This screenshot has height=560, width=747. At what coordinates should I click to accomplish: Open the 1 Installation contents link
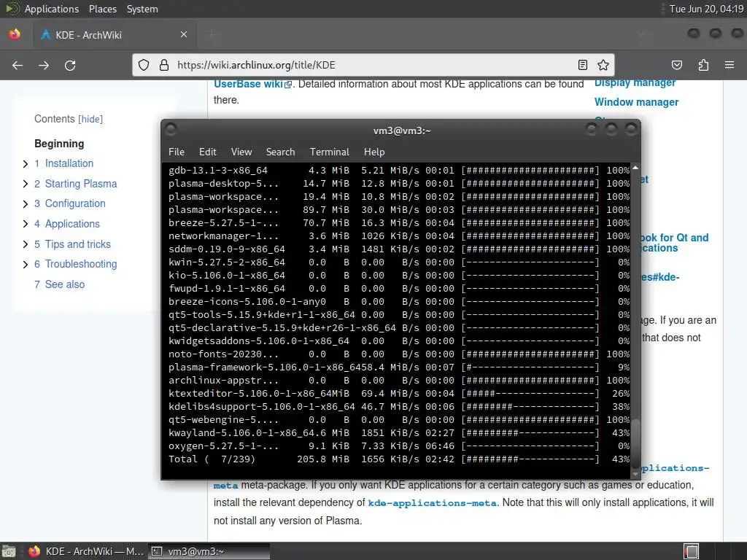click(x=64, y=163)
